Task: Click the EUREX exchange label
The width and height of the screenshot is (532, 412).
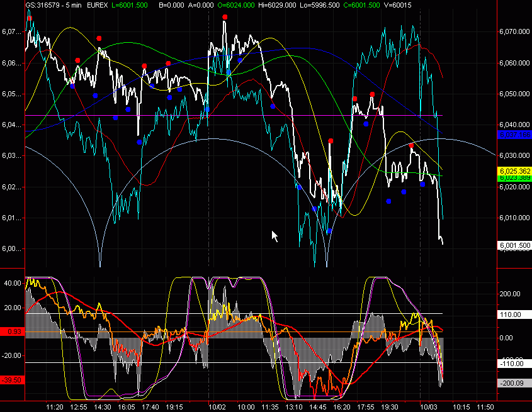Action: [98, 5]
